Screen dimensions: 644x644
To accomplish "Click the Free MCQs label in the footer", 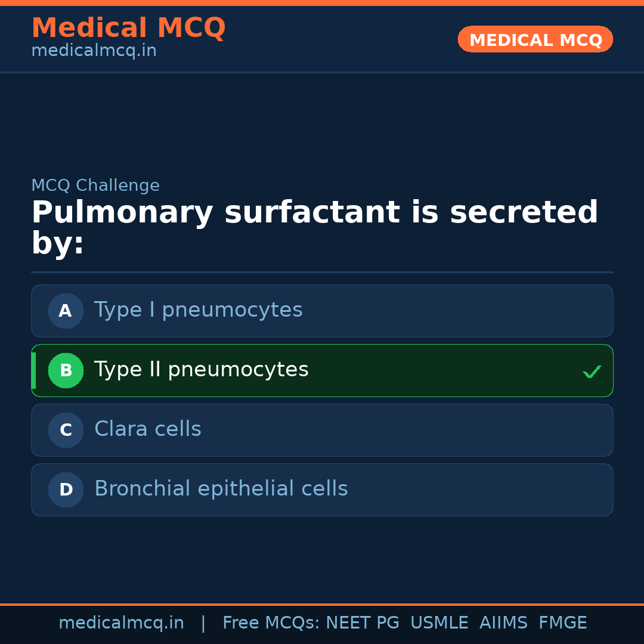I will click(271, 623).
